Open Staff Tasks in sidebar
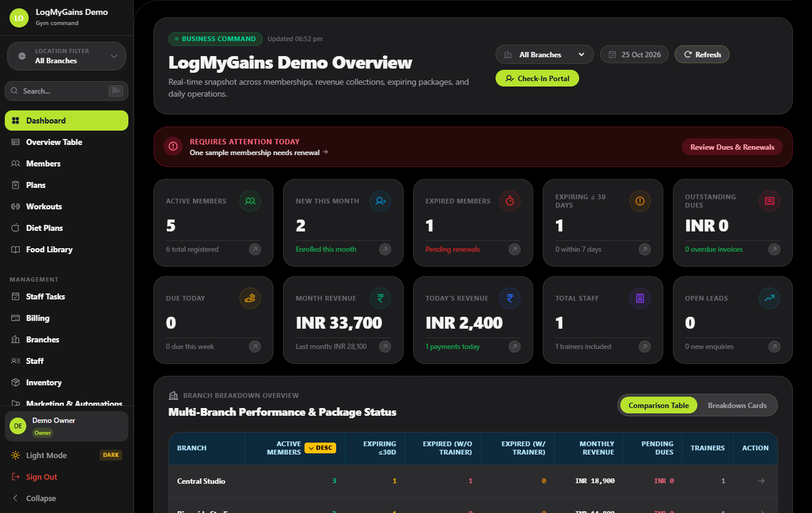The image size is (812, 513). [67, 296]
